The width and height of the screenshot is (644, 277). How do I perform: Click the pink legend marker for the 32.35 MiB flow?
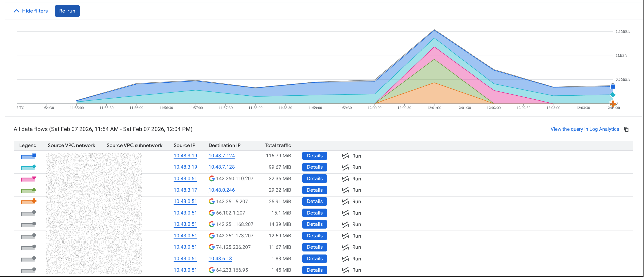pos(28,179)
